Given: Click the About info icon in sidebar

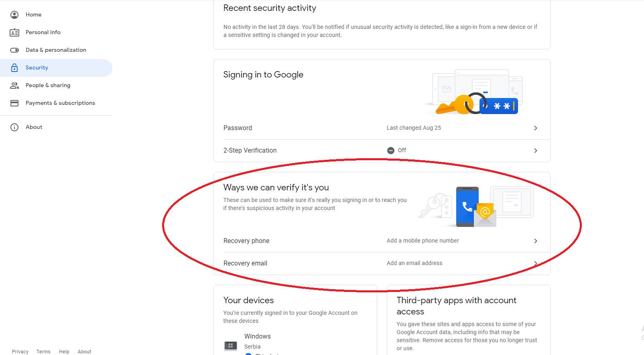Looking at the screenshot, I should (x=14, y=127).
